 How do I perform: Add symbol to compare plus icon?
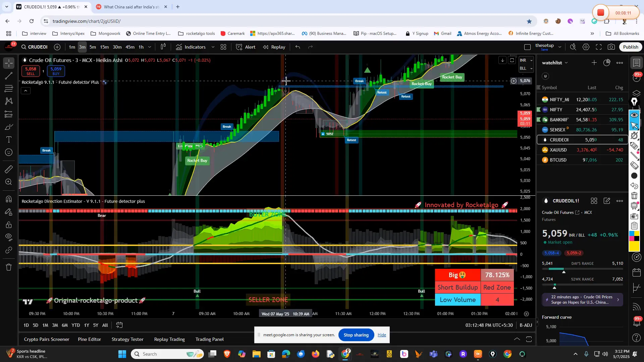57,47
